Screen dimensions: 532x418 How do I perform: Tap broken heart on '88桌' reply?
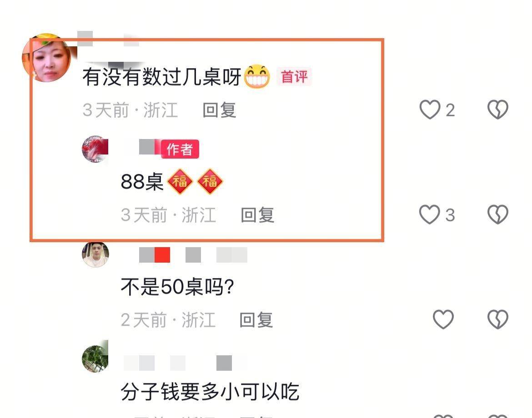(498, 214)
